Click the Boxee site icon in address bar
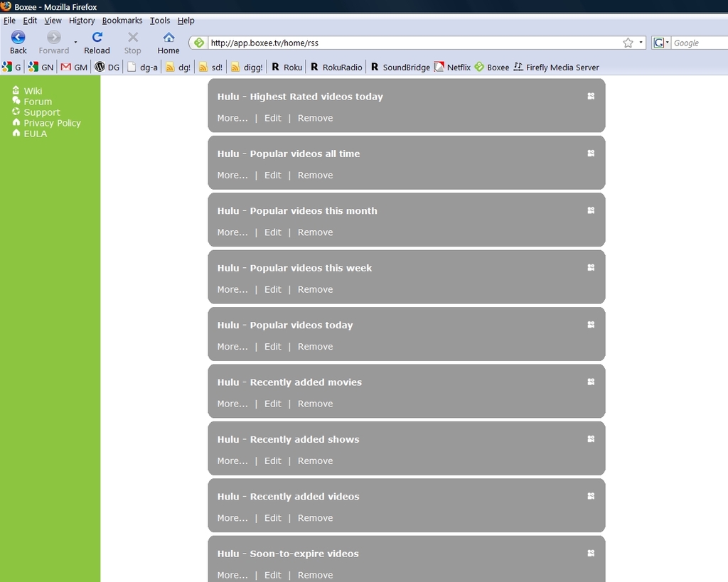728x582 pixels. 199,43
